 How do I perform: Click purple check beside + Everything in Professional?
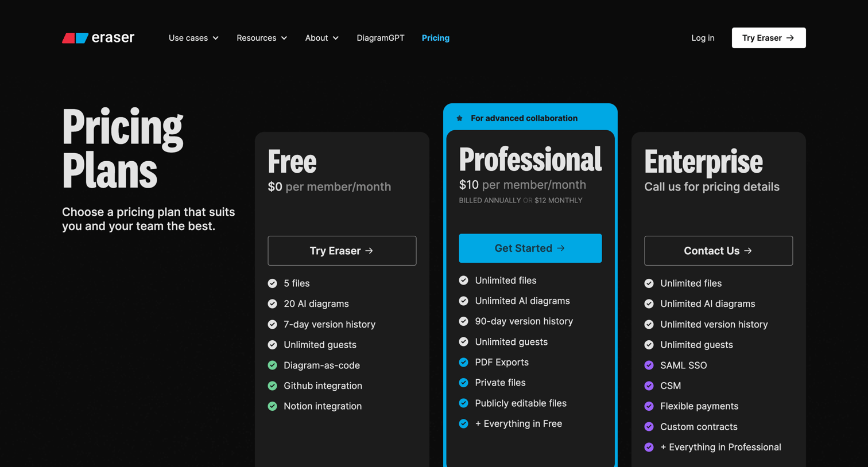[649, 447]
